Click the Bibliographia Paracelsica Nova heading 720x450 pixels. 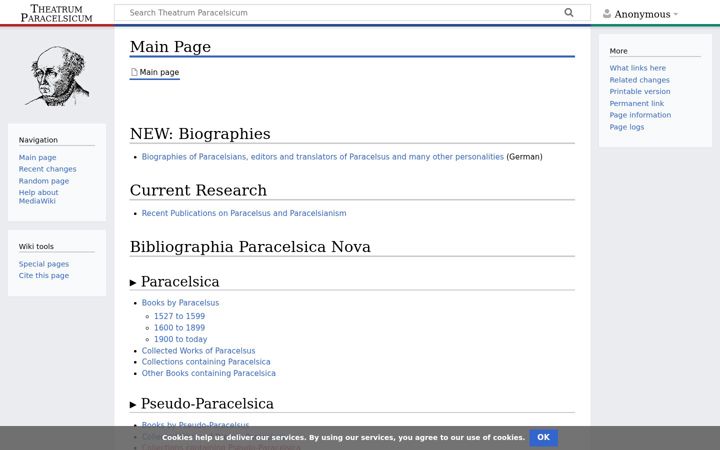pos(250,247)
